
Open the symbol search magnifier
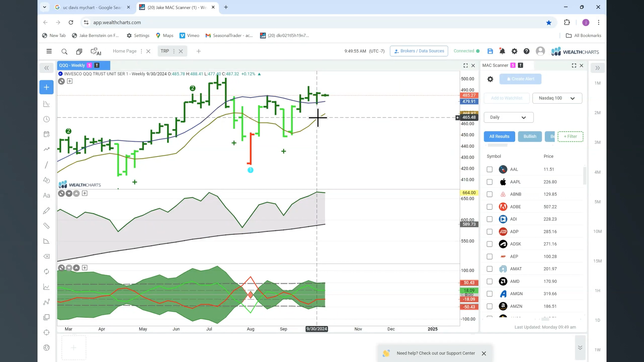pos(64,51)
